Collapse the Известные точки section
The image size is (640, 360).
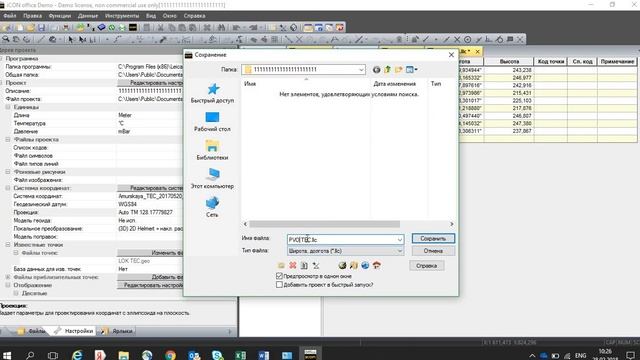(8, 245)
